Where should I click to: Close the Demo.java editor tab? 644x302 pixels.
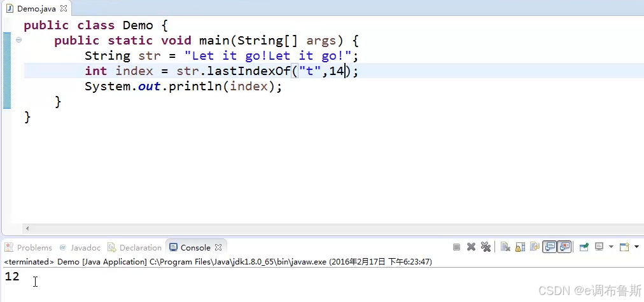(x=63, y=8)
